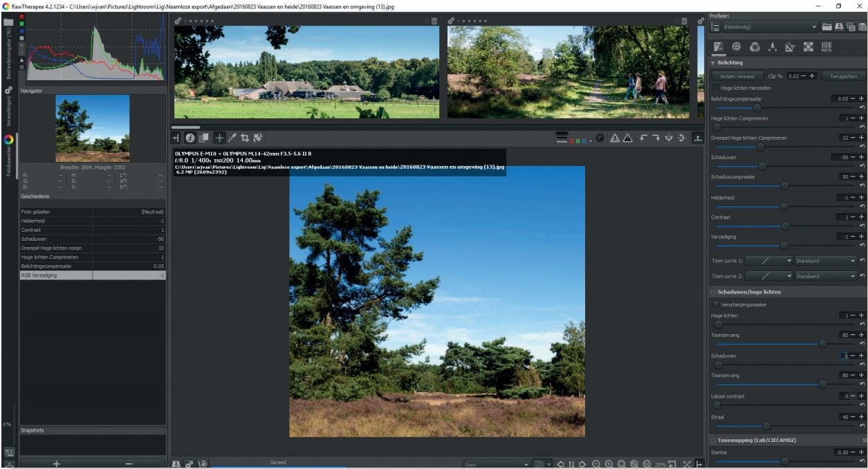The height and width of the screenshot is (469, 868).
Task: Delete the first filmstrip thumbnail with trash icon
Action: (x=434, y=21)
